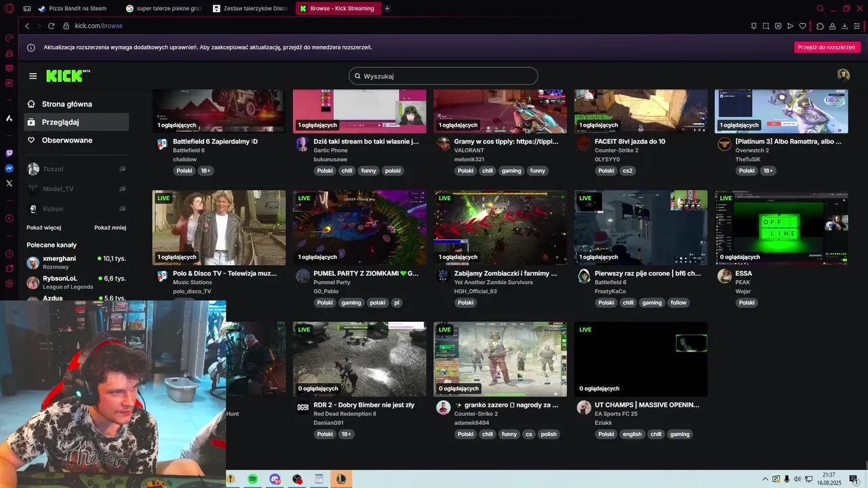Open followed channel Kubon
This screenshot has height=488, width=868.
coord(76,209)
